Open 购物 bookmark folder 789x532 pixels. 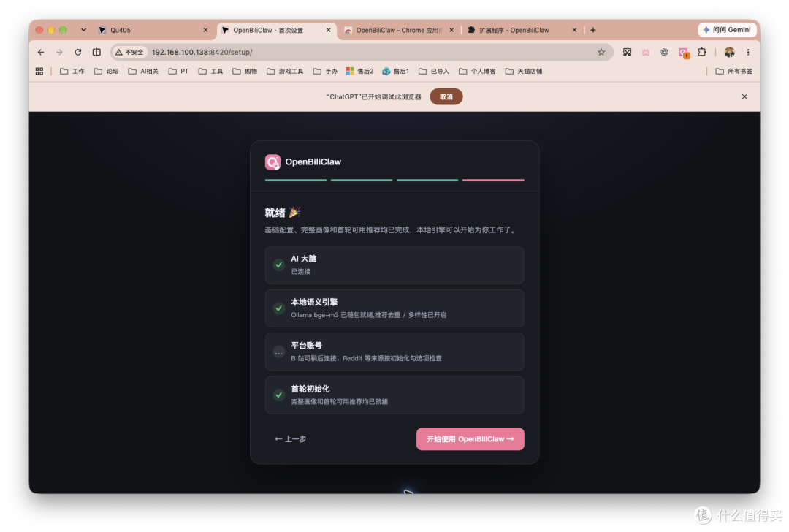pyautogui.click(x=245, y=72)
